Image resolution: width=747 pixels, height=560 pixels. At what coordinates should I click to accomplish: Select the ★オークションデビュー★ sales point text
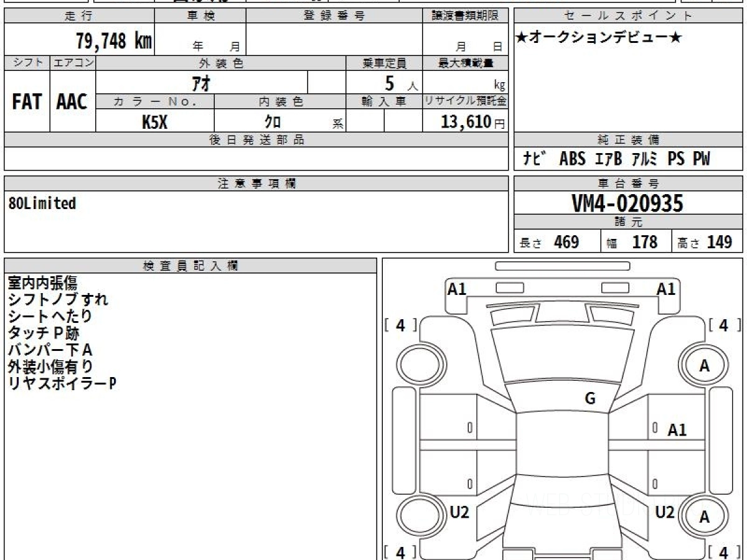599,38
